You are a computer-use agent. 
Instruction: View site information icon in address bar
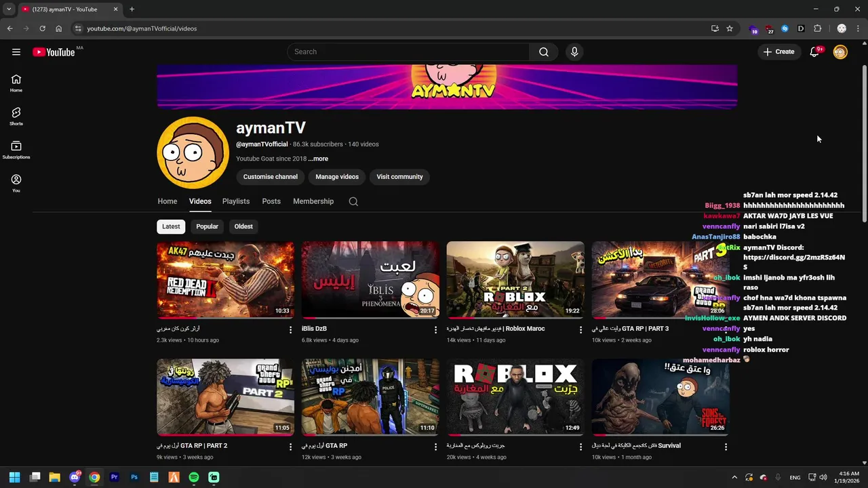78,28
